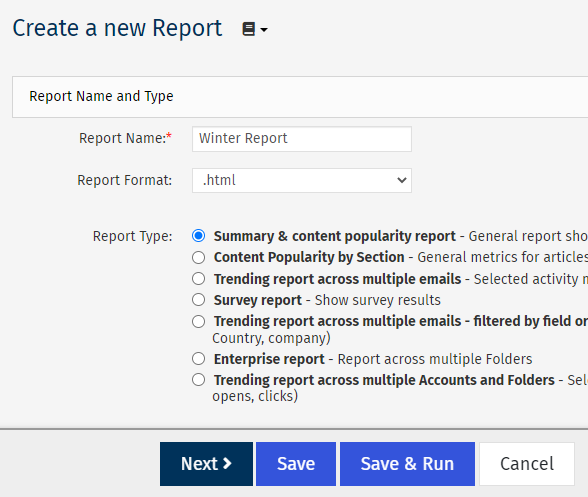Click the Save & Run button

tap(407, 464)
